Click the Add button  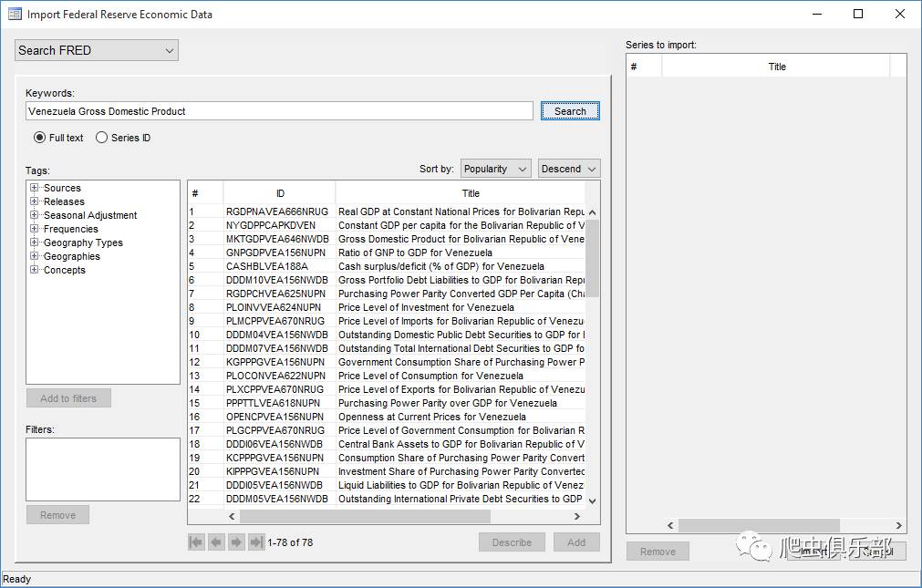click(576, 542)
